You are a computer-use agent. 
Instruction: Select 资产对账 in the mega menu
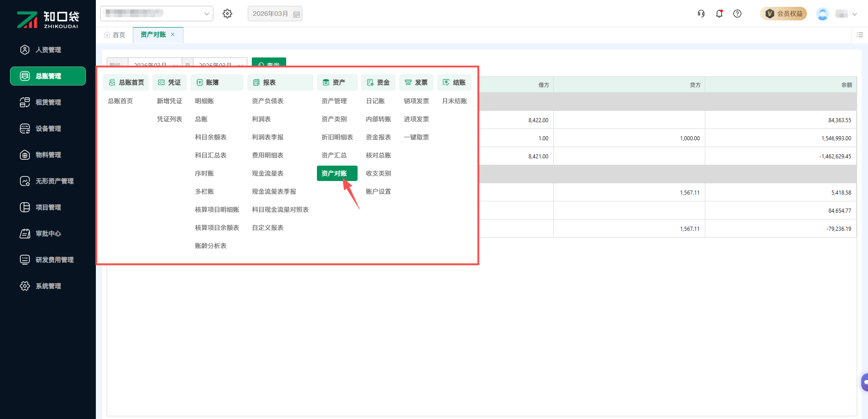pyautogui.click(x=337, y=173)
